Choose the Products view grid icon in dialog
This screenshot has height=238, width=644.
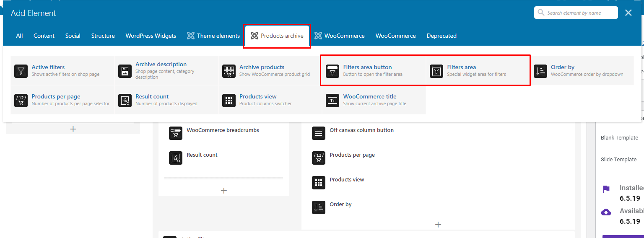(229, 100)
